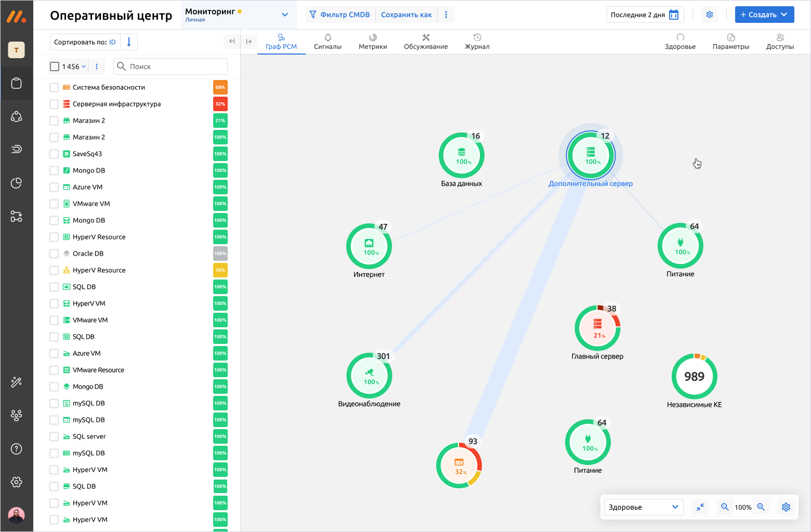Image resolution: width=811 pixels, height=532 pixels.
Task: Select the Независимые КЕ node with 989
Action: point(695,377)
